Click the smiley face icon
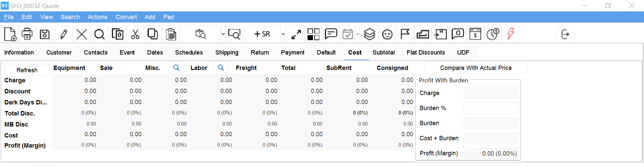 pos(387,34)
